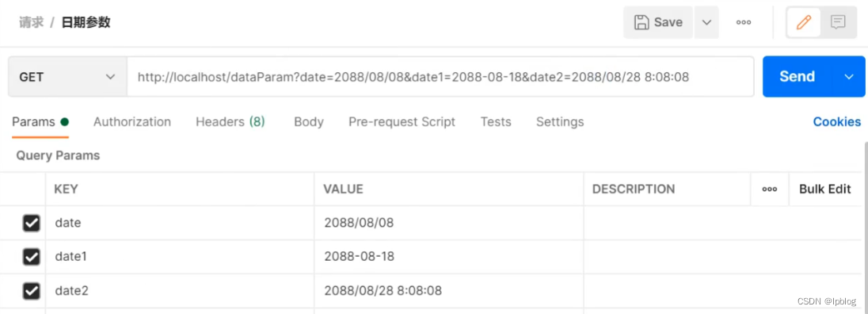
Task: Toggle the date1 parameter checkbox
Action: click(x=31, y=257)
